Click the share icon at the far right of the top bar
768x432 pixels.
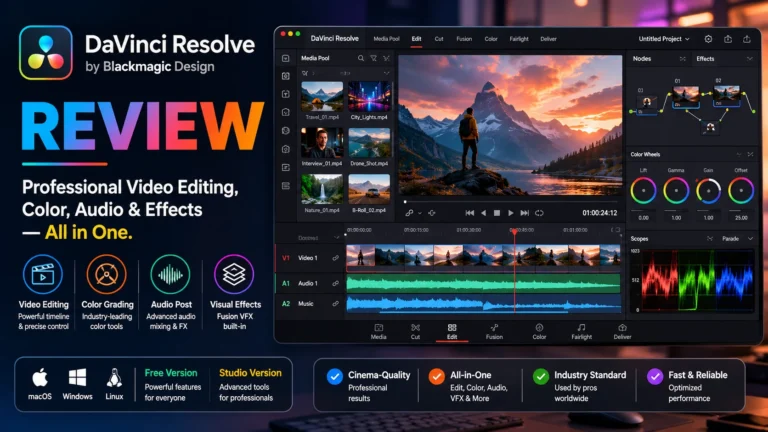point(746,39)
